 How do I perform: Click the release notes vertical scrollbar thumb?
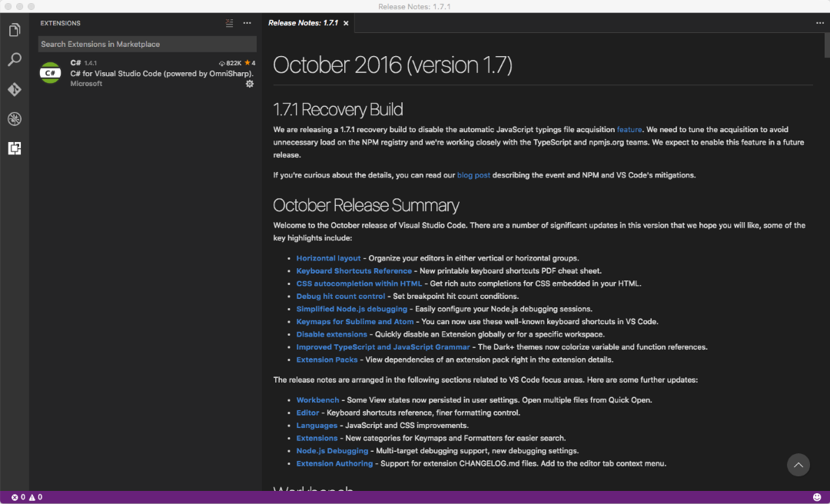(827, 45)
